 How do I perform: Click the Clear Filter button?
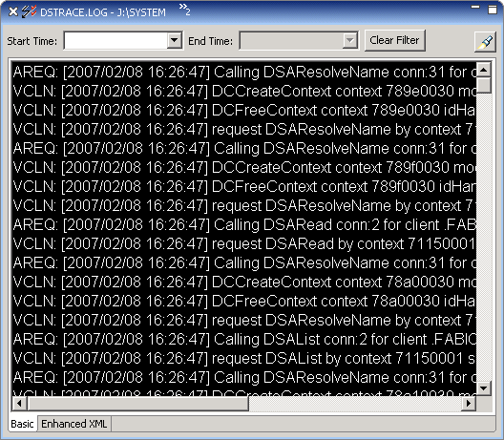click(395, 40)
